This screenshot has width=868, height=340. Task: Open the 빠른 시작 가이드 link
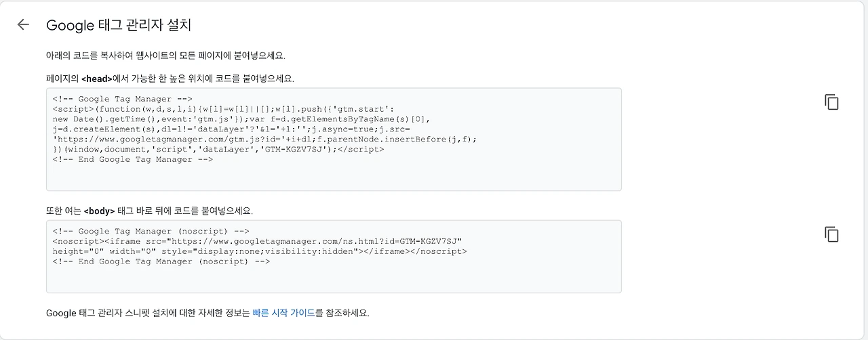[283, 313]
